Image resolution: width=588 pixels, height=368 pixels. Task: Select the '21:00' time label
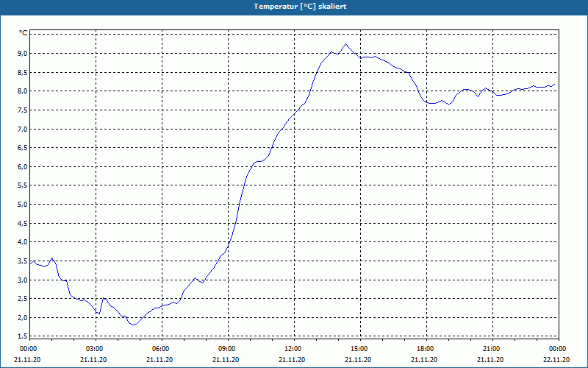pyautogui.click(x=491, y=349)
